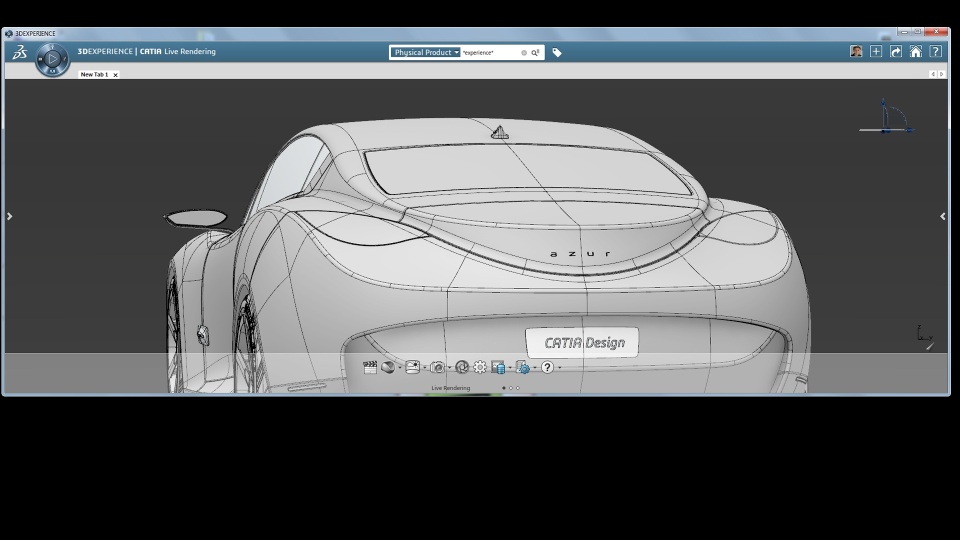Open dropdown arrow next to ambience icon
This screenshot has height=540, width=960.
tap(425, 368)
